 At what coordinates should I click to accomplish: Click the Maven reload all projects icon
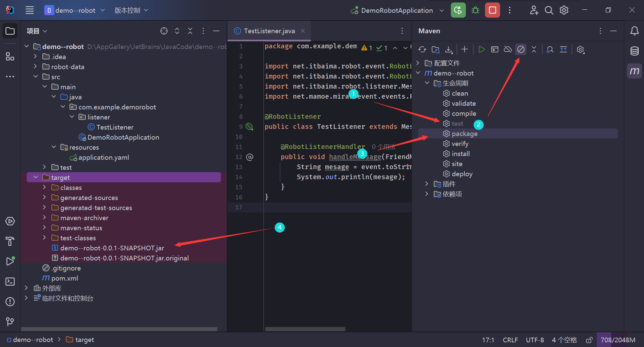click(x=422, y=50)
